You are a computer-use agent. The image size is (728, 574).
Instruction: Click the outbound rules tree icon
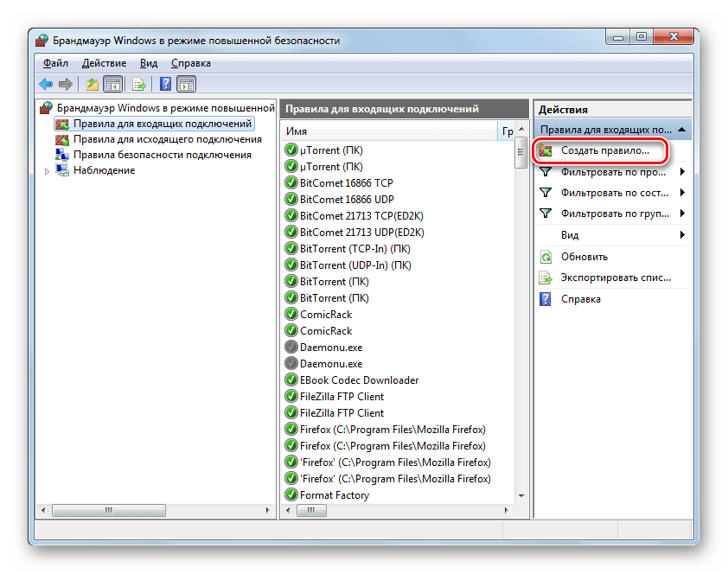(x=61, y=139)
